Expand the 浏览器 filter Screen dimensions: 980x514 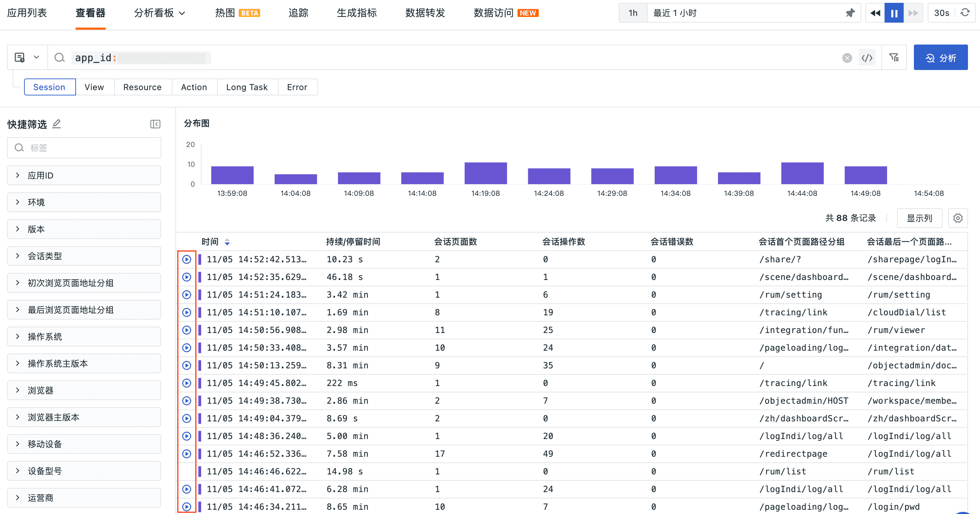(x=84, y=390)
